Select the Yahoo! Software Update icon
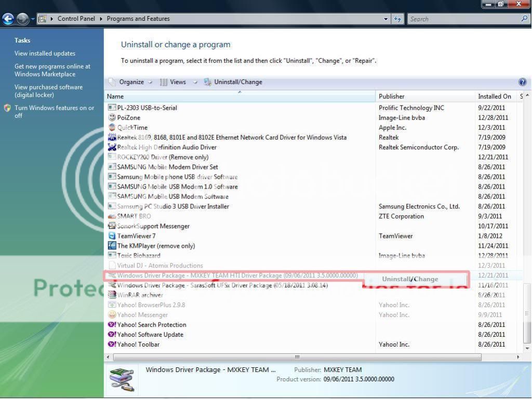 pyautogui.click(x=112, y=334)
